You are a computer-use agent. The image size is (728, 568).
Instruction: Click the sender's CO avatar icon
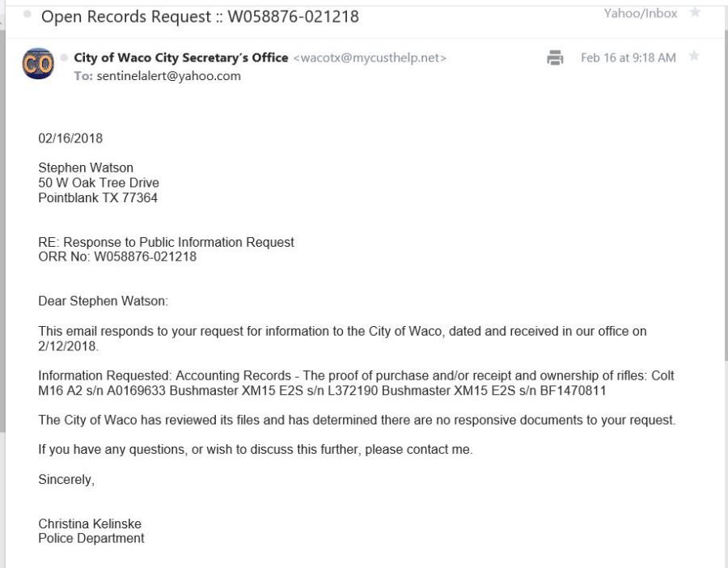click(x=38, y=64)
